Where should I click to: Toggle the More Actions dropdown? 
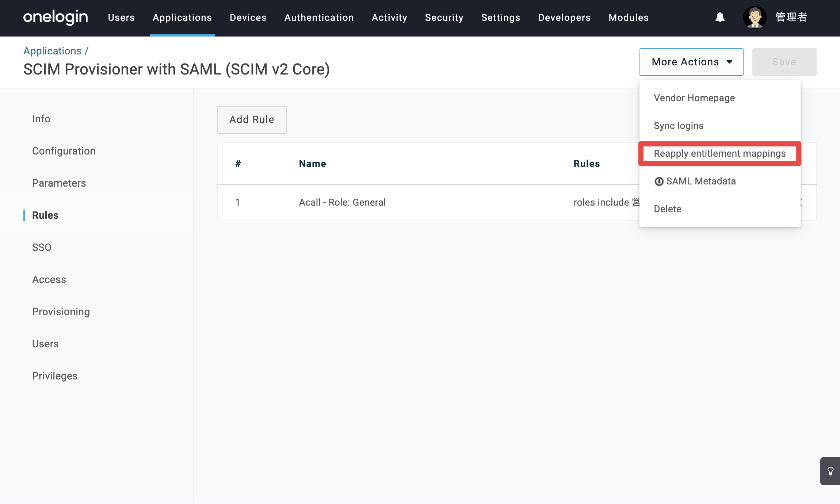[x=691, y=62]
